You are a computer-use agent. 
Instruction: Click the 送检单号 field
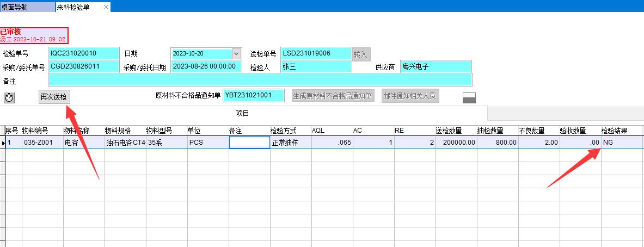[x=316, y=53]
